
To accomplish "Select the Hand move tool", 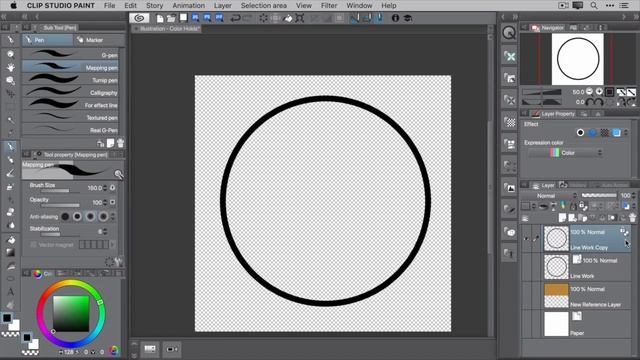I will (10, 67).
